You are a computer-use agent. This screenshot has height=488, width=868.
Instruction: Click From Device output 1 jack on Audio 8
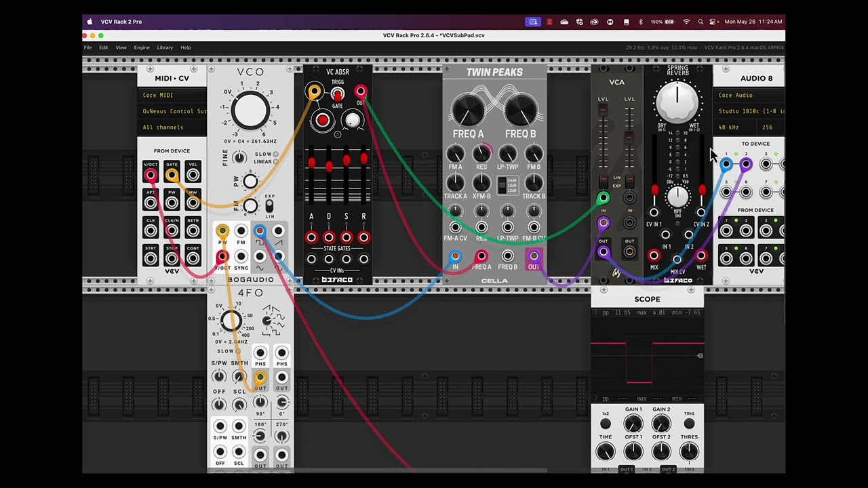726,231
